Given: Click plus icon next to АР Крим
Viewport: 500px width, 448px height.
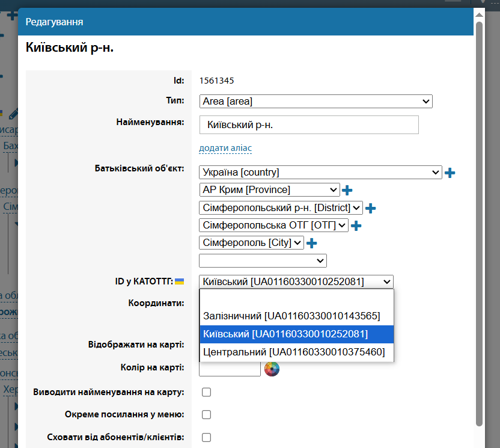Looking at the screenshot, I should [347, 191].
